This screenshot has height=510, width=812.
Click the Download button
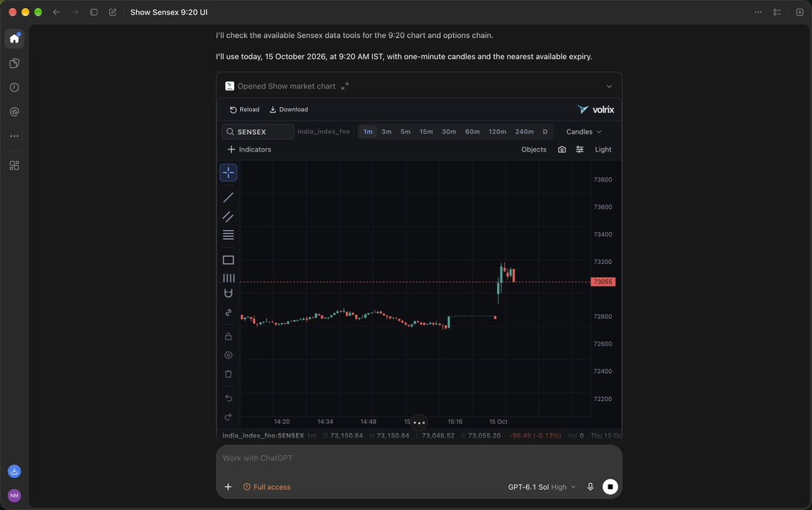pos(288,110)
